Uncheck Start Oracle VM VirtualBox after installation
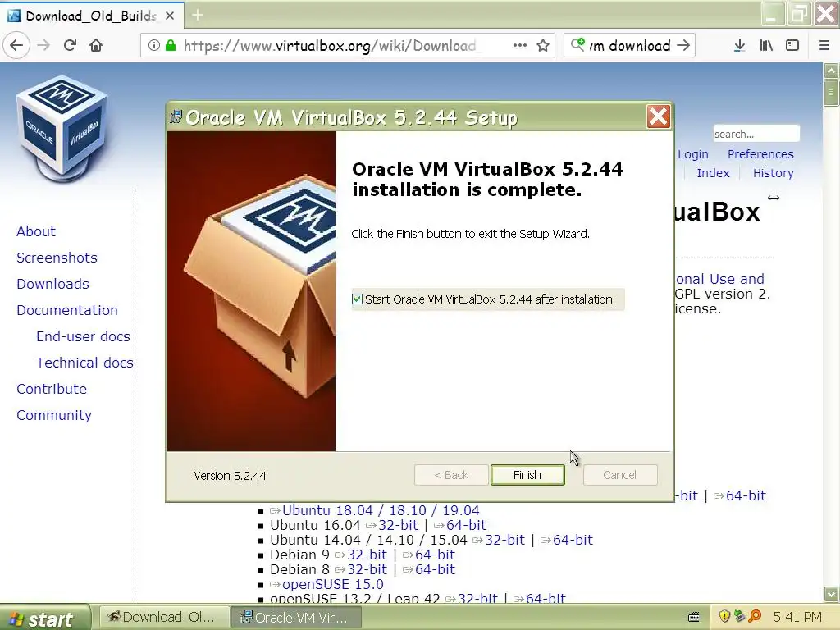 click(x=358, y=299)
